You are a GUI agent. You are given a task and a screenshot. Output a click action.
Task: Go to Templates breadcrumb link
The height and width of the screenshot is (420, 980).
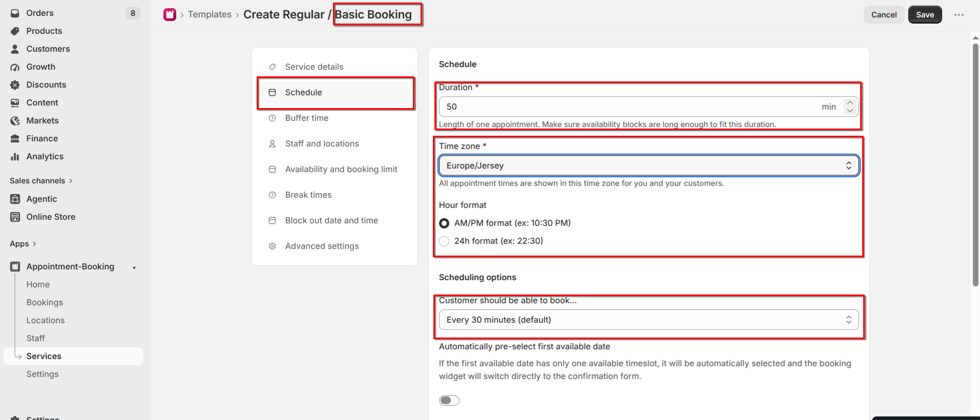coord(209,14)
